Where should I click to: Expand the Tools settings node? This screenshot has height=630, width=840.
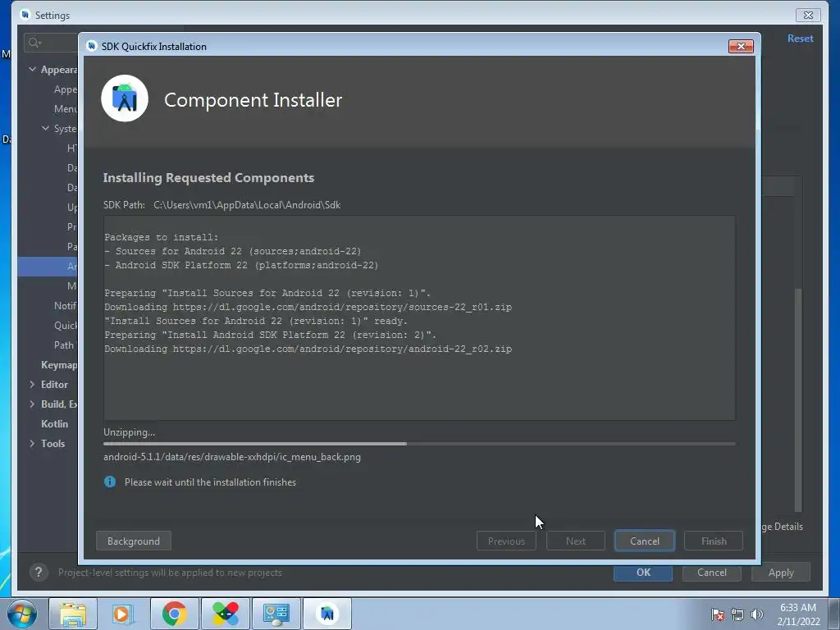(32, 443)
